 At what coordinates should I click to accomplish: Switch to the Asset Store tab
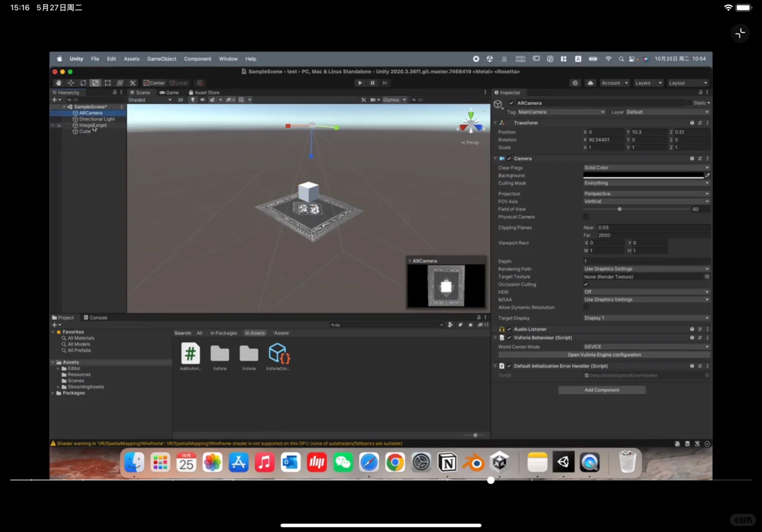204,92
